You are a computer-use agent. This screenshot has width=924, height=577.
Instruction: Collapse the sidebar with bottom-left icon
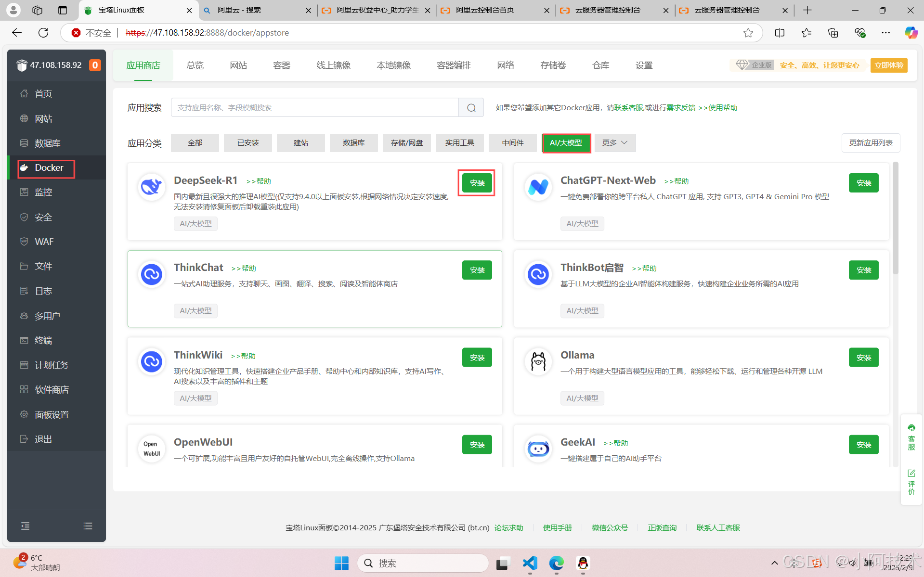tap(26, 526)
